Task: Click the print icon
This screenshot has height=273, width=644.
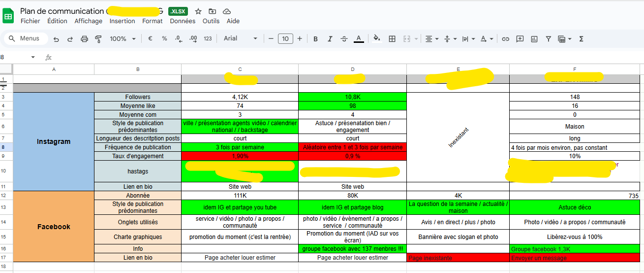Action: (x=84, y=39)
